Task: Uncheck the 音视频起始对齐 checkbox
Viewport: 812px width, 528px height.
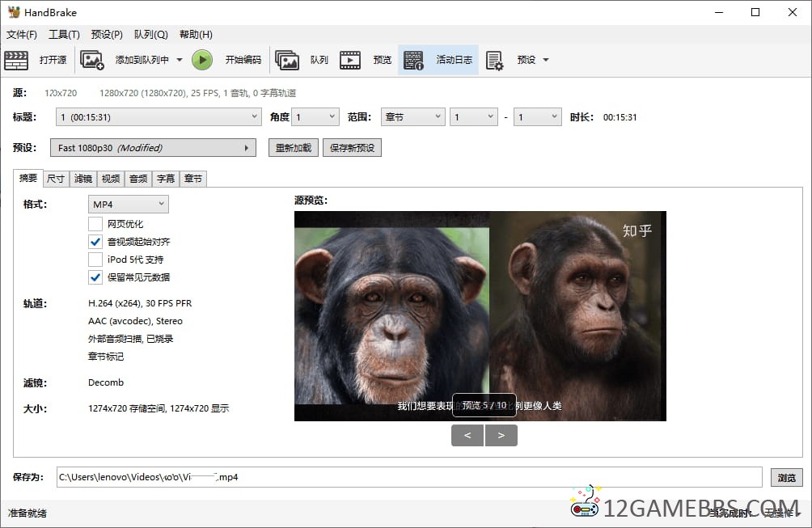Action: coord(95,242)
